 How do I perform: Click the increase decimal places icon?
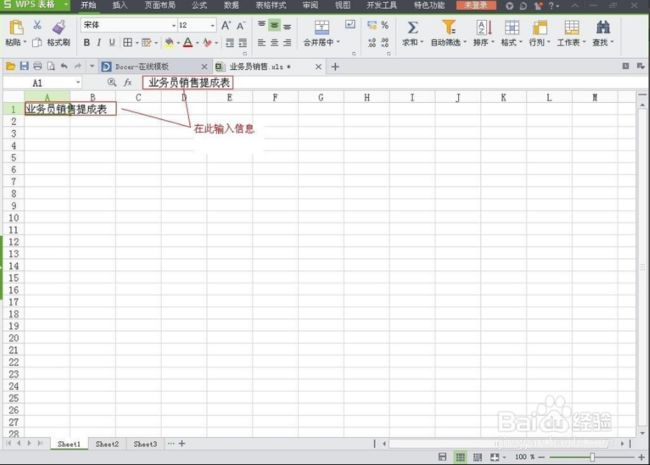click(372, 42)
